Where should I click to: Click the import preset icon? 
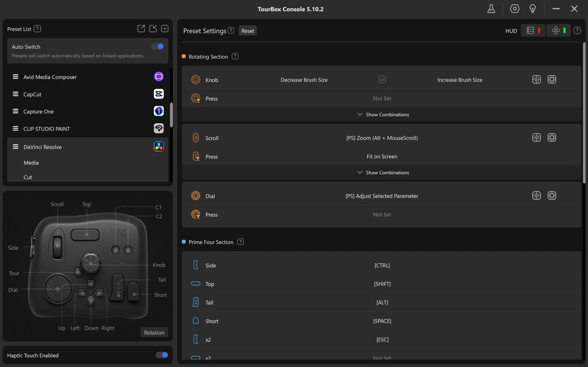click(153, 29)
